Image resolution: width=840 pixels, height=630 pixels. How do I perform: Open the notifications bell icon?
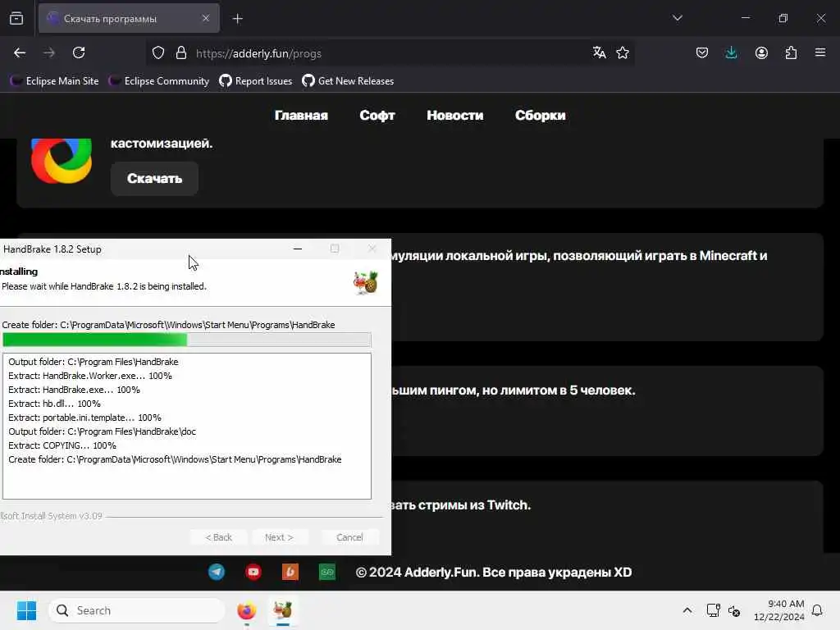pos(817,610)
